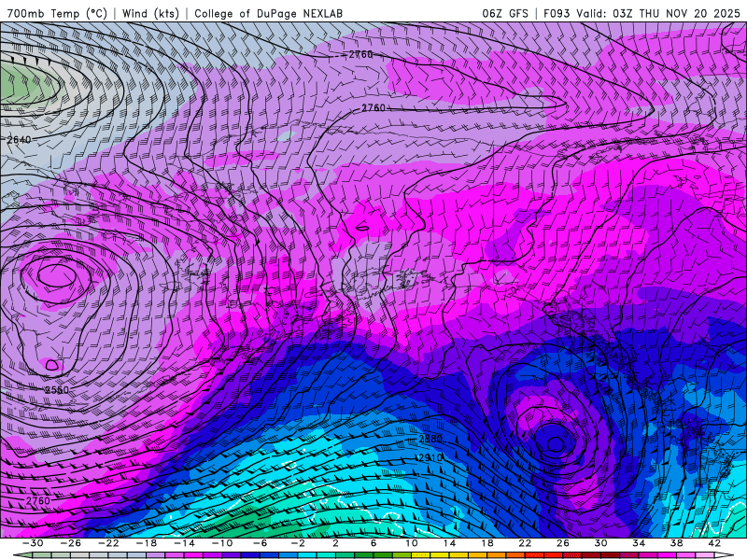
Task: Click the 2550 height contour label
Action: (57, 390)
